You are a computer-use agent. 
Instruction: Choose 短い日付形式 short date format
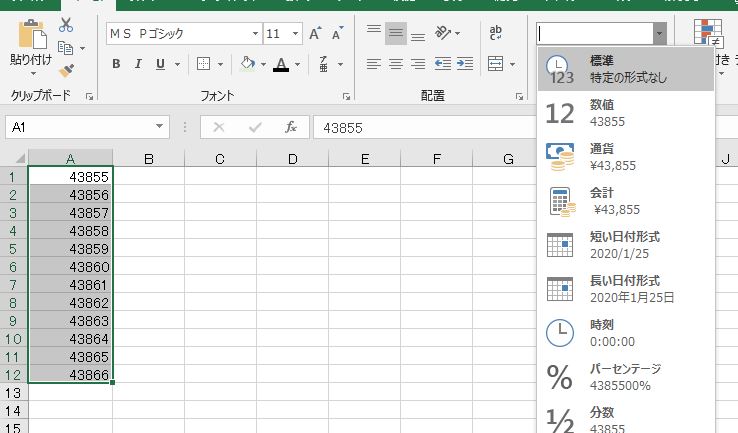626,245
